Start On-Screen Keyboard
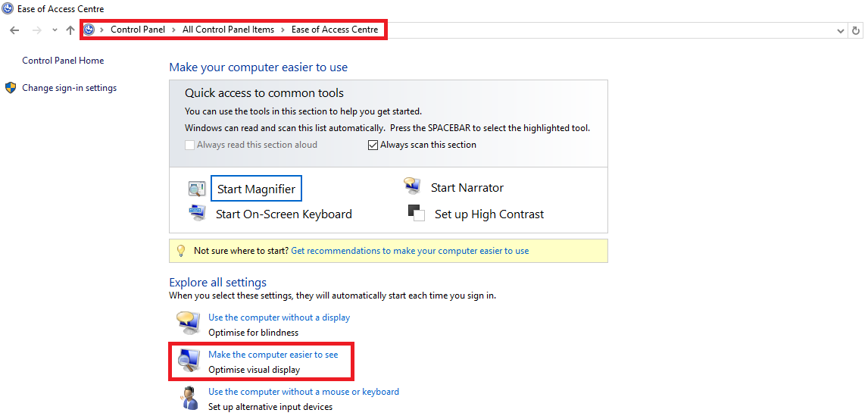The height and width of the screenshot is (416, 868). click(284, 214)
